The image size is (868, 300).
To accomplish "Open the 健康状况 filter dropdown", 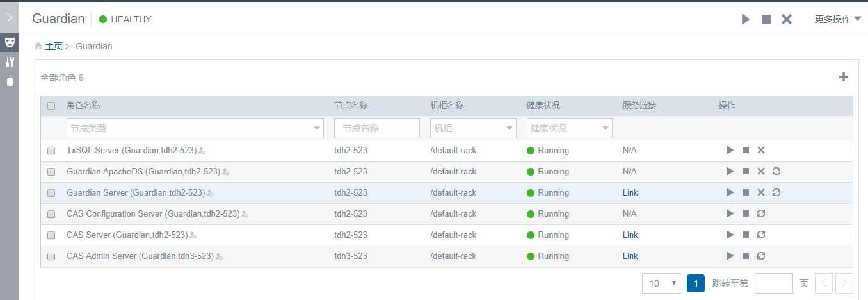I will [569, 128].
